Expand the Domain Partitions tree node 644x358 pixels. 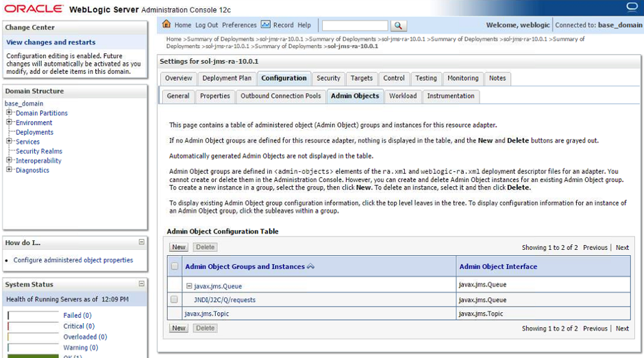click(9, 113)
